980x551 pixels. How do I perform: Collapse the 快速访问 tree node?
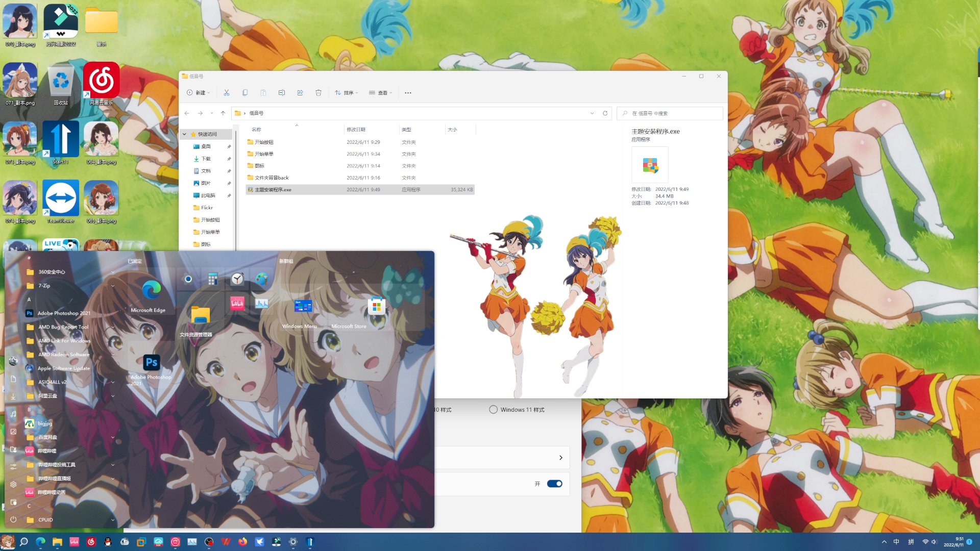click(184, 134)
